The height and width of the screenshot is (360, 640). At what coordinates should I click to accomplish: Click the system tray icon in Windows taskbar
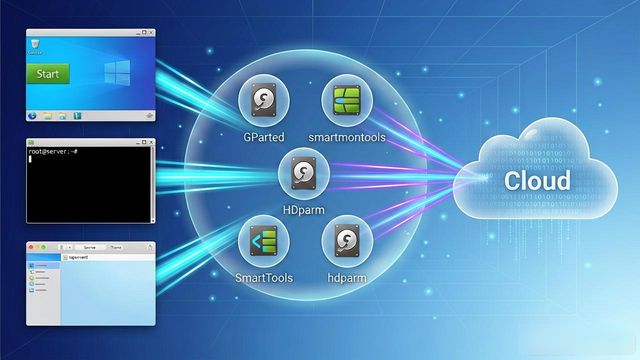tap(149, 116)
